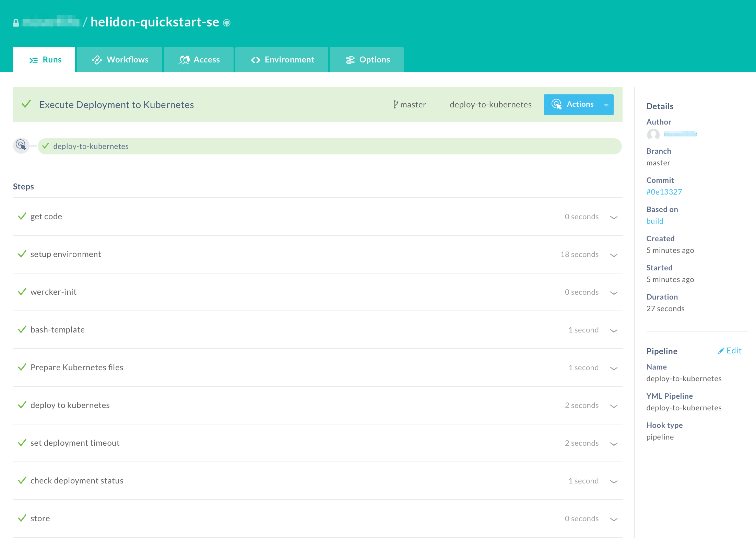Switch to the Workflows tab
This screenshot has height=549, width=756.
120,60
